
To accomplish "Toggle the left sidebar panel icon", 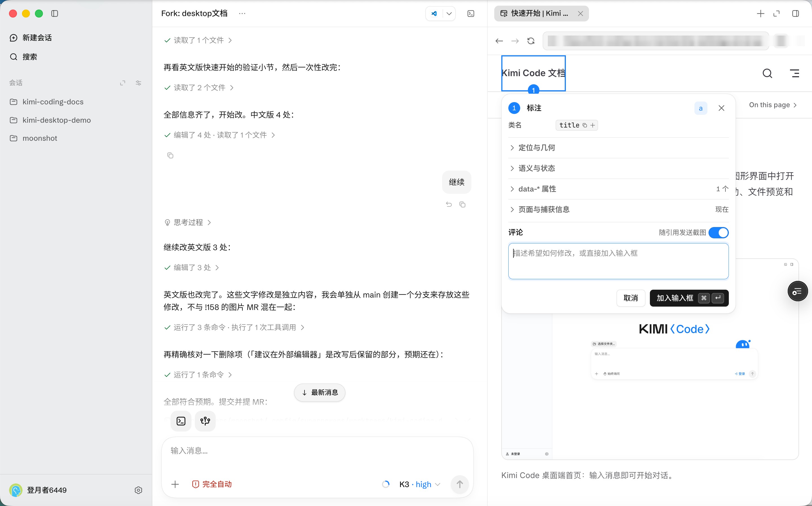I will [54, 13].
